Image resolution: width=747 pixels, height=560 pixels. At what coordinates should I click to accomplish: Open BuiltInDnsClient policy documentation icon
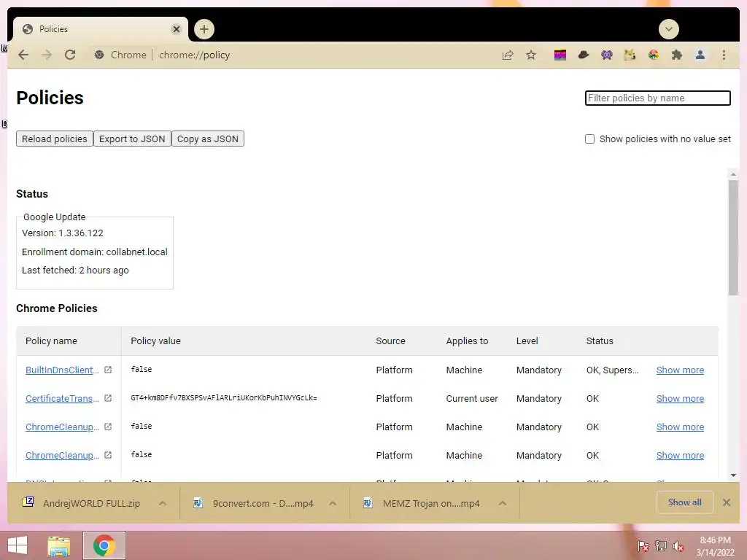pyautogui.click(x=108, y=370)
